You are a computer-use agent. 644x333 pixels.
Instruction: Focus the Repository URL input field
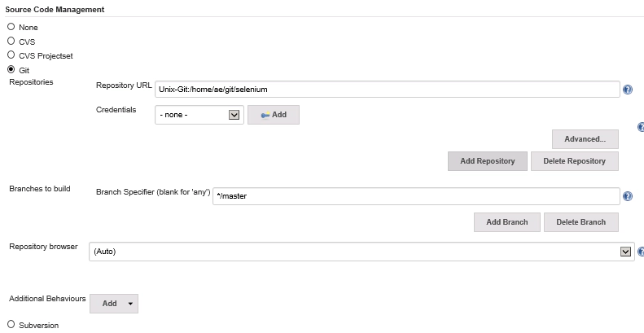[x=388, y=89]
